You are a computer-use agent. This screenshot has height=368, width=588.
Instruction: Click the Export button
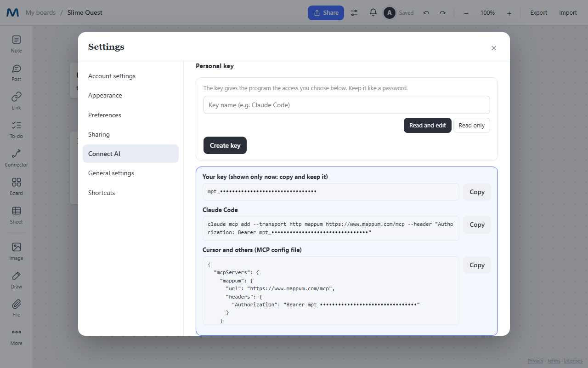point(539,13)
